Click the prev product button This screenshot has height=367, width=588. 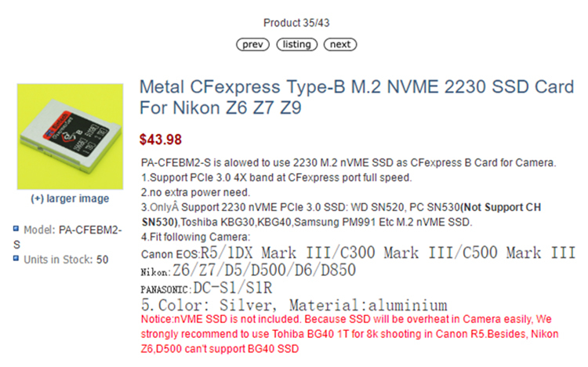point(252,45)
